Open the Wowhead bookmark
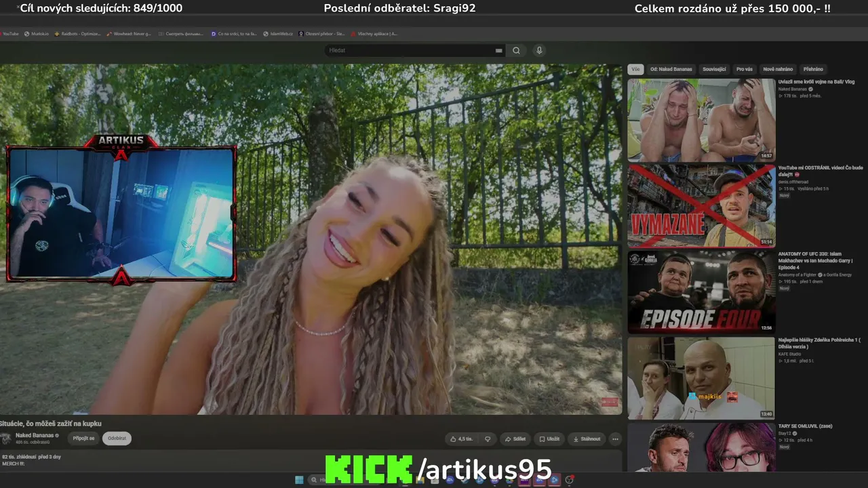 (130, 33)
